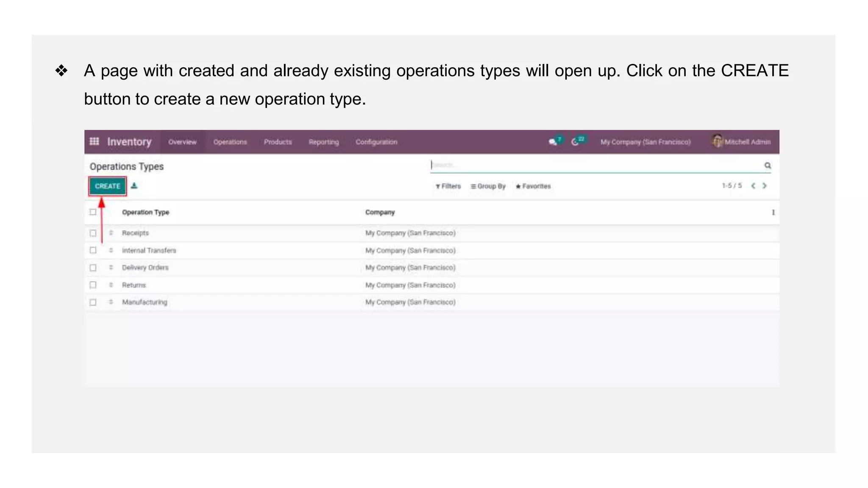Check the Manufacturing row checkbox
Viewport: 868px width, 488px height.
pos(93,302)
